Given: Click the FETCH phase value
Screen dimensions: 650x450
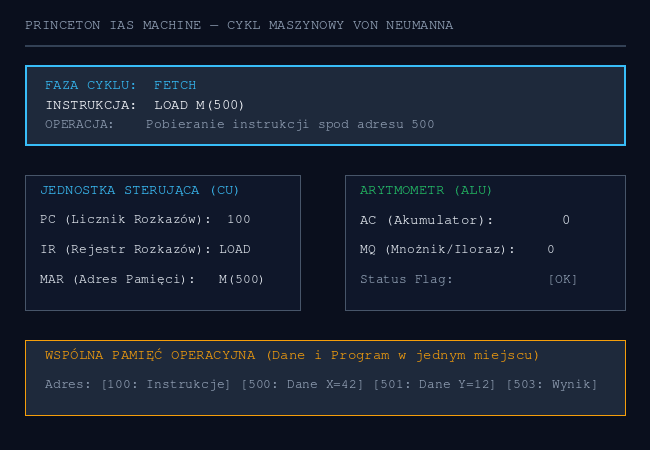Looking at the screenshot, I should (x=175, y=85).
